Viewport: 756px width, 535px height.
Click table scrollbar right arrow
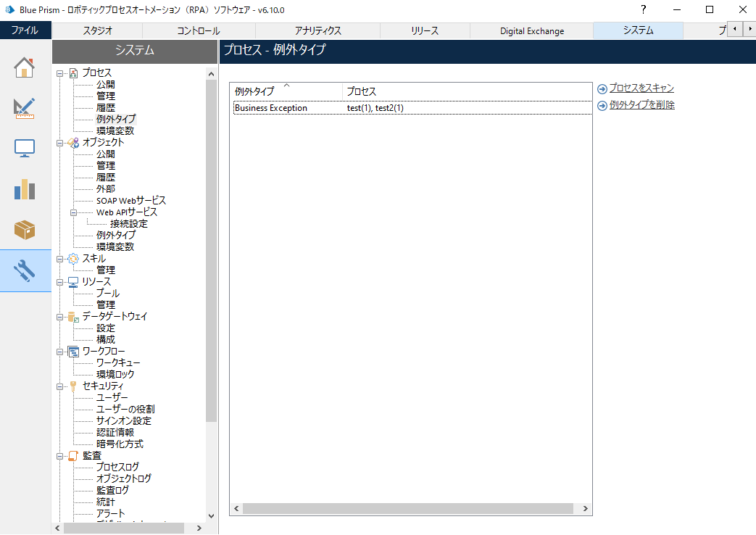click(x=586, y=508)
